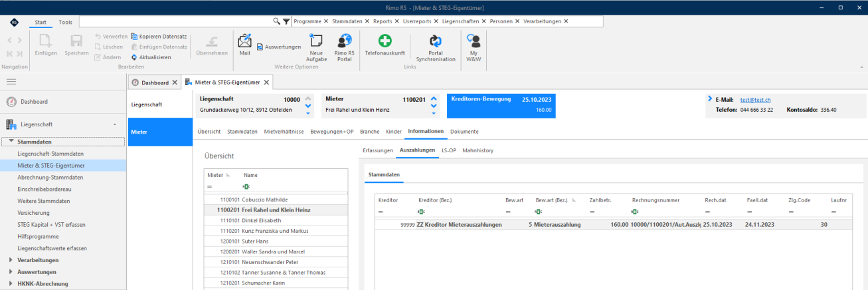Click the search magnifier icon
Viewport: 868px width, 290px height.
click(x=277, y=21)
